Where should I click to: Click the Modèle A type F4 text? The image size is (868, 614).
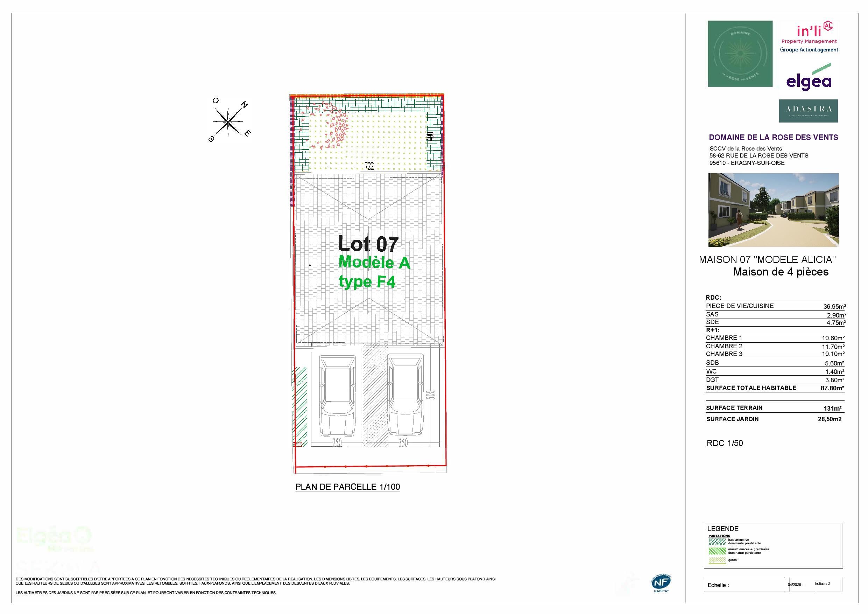click(x=374, y=272)
